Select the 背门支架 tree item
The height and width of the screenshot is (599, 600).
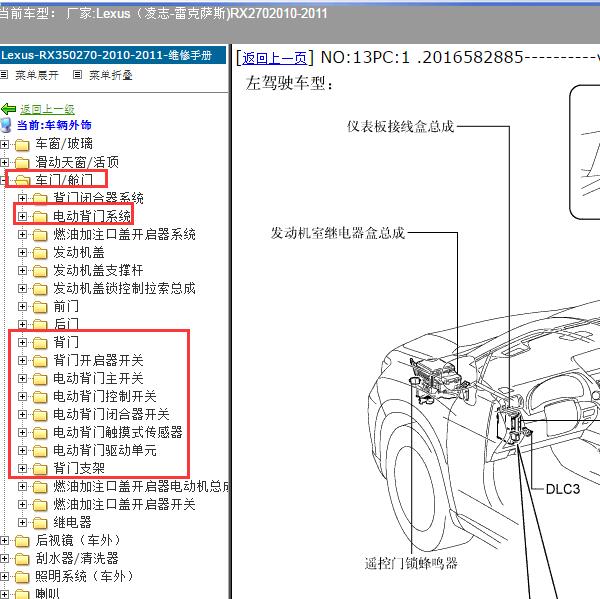pyautogui.click(x=79, y=468)
